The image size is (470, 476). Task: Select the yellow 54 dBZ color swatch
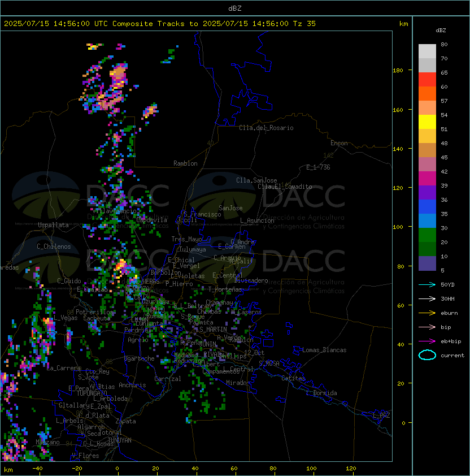(427, 122)
